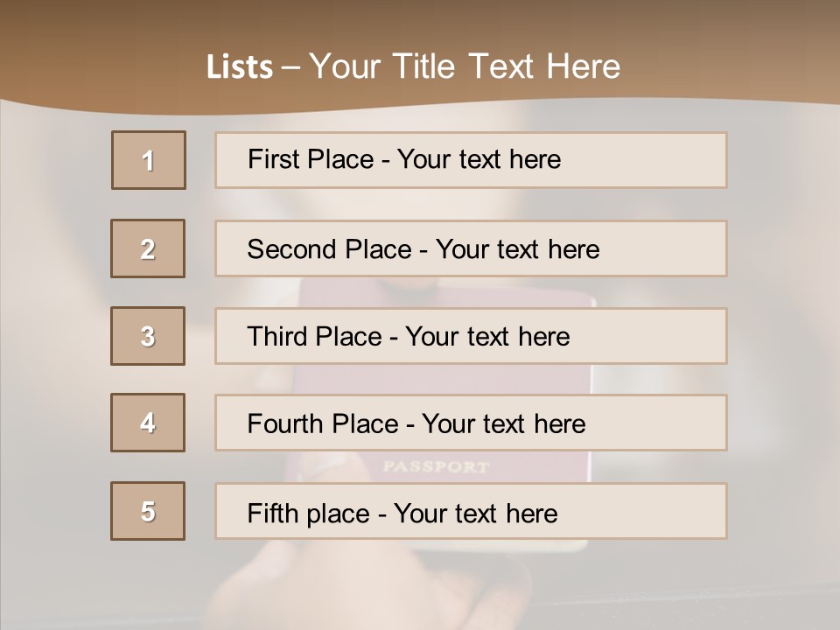
Task: Click the blurred hand below the list
Action: point(367,586)
